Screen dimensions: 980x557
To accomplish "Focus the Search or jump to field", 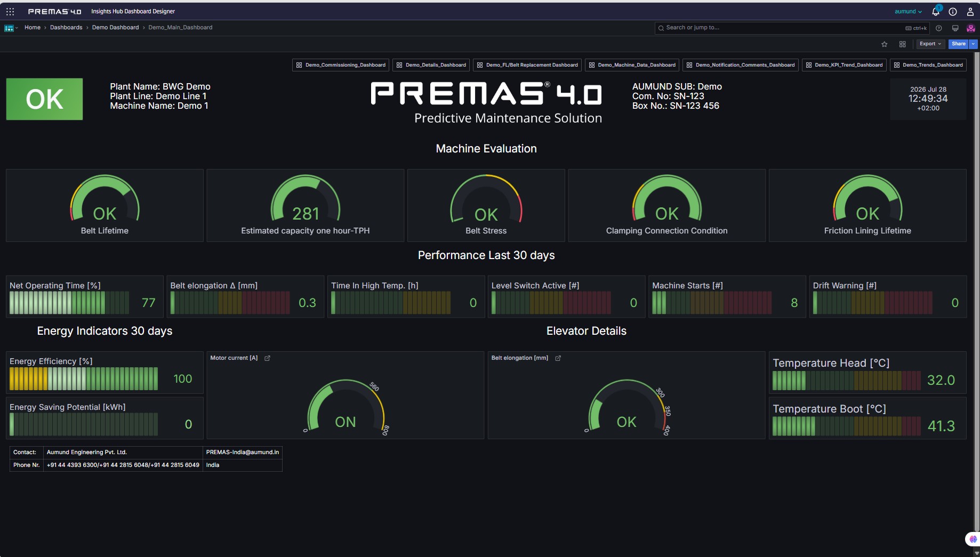I will [792, 28].
